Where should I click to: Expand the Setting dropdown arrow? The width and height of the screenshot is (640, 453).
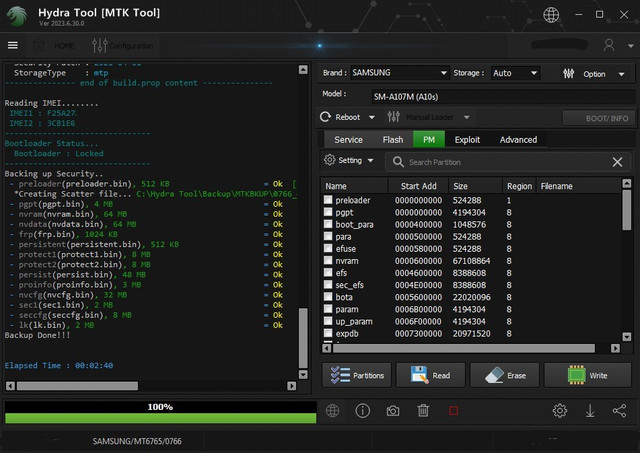click(370, 160)
